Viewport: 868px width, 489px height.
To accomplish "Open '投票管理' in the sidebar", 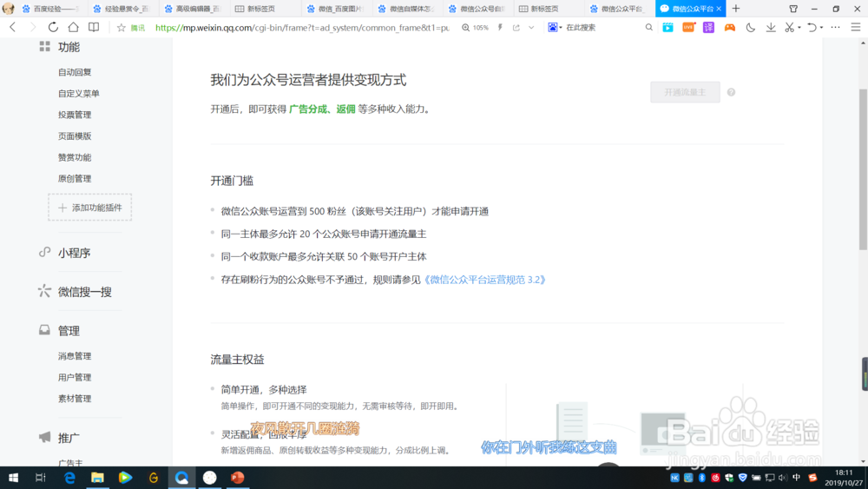I will point(75,115).
